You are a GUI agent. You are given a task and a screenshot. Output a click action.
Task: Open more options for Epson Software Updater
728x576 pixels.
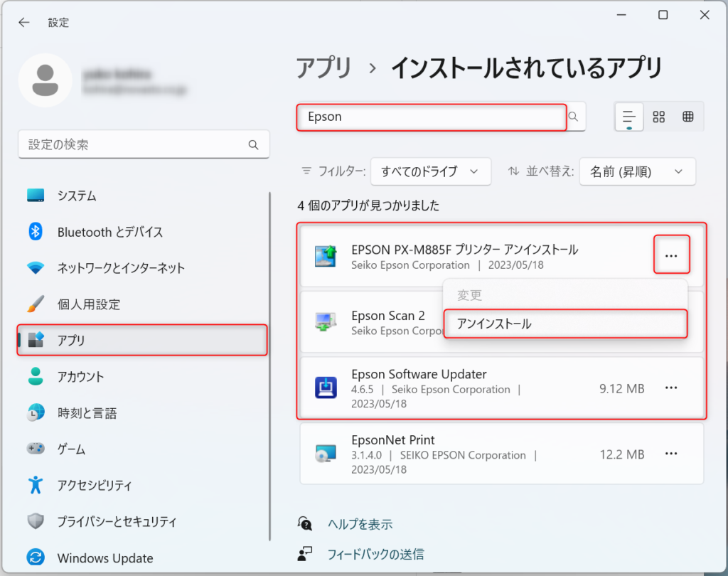click(671, 388)
